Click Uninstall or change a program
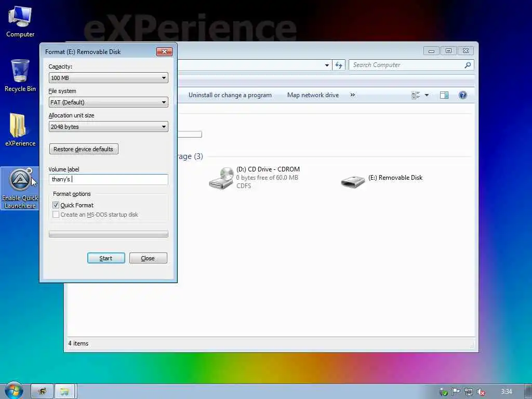Screen dimensions: 532x399 (230, 95)
